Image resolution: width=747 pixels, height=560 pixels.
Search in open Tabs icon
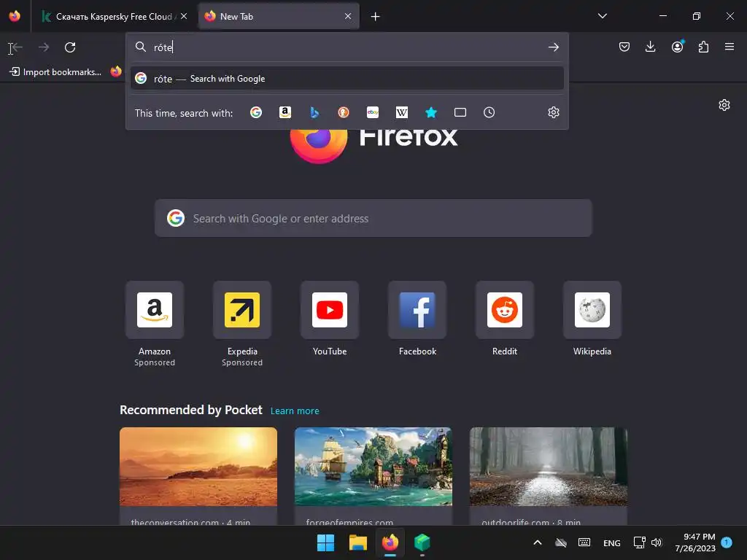460,112
